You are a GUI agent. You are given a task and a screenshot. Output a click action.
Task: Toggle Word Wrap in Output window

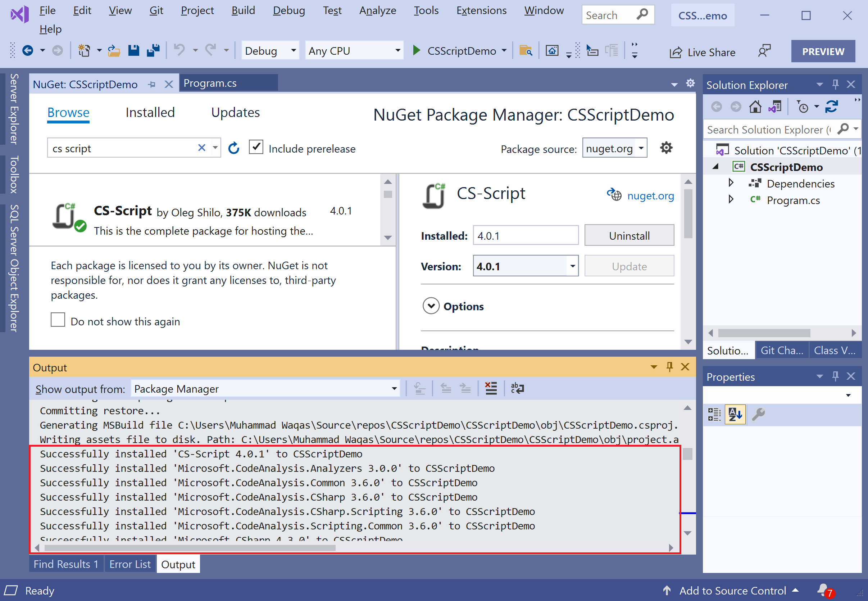pyautogui.click(x=517, y=388)
